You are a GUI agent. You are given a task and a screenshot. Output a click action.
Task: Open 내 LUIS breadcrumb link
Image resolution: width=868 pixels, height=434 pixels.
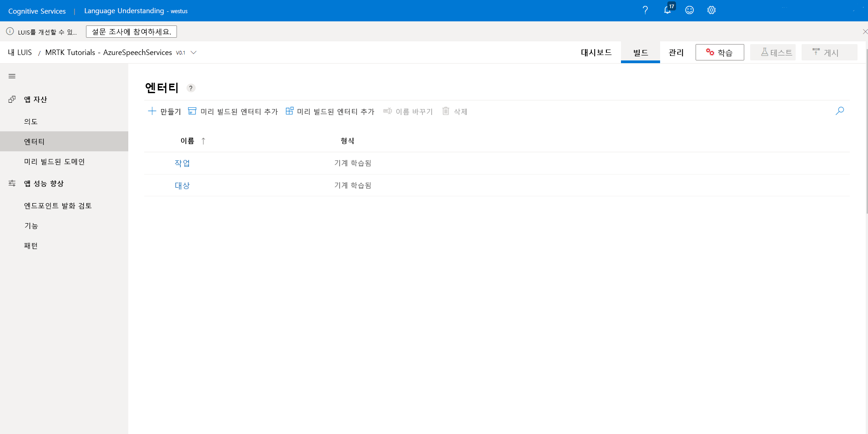coord(20,52)
